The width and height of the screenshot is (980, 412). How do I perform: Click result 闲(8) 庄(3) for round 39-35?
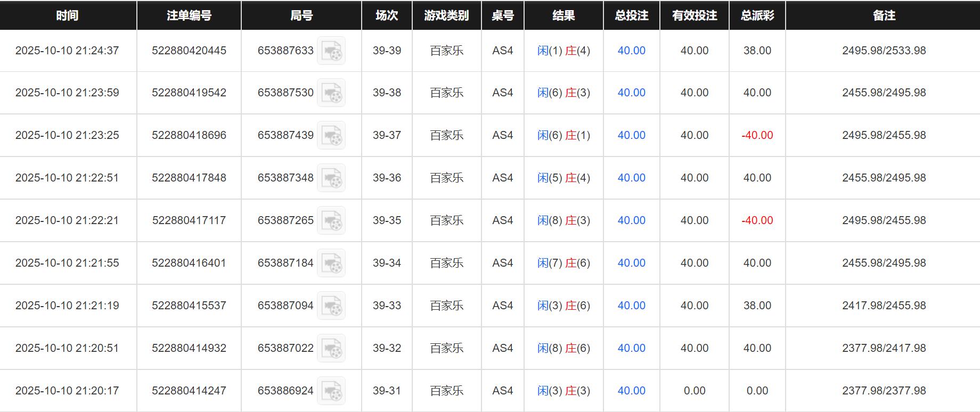563,220
